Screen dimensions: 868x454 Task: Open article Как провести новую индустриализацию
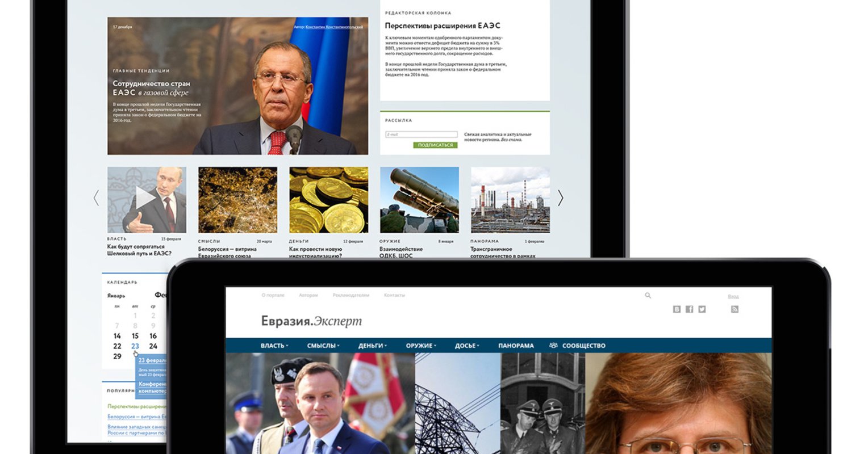coord(316,253)
